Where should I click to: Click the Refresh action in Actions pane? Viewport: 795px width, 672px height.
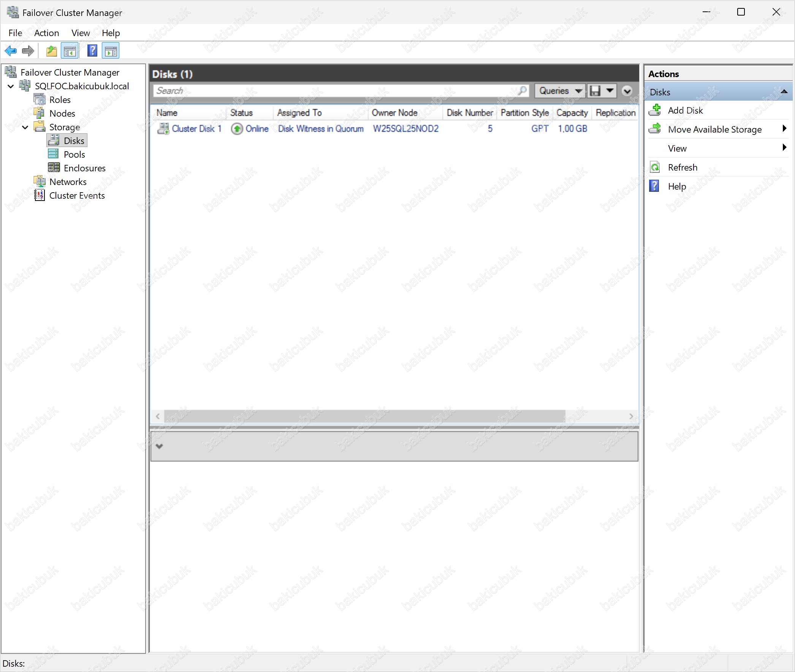point(682,168)
